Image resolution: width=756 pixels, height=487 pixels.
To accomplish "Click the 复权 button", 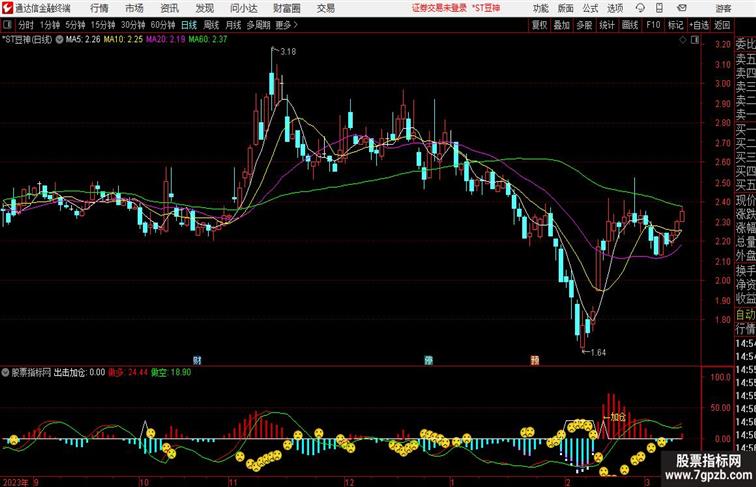I will coord(540,25).
